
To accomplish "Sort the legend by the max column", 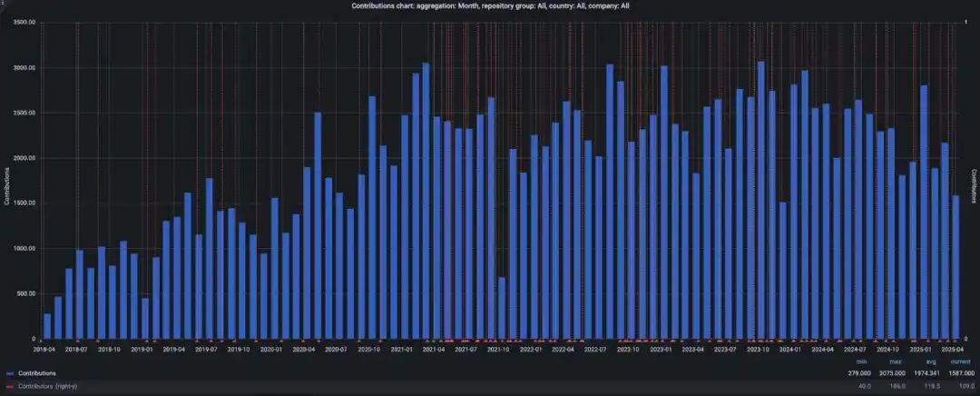I will 894,361.
